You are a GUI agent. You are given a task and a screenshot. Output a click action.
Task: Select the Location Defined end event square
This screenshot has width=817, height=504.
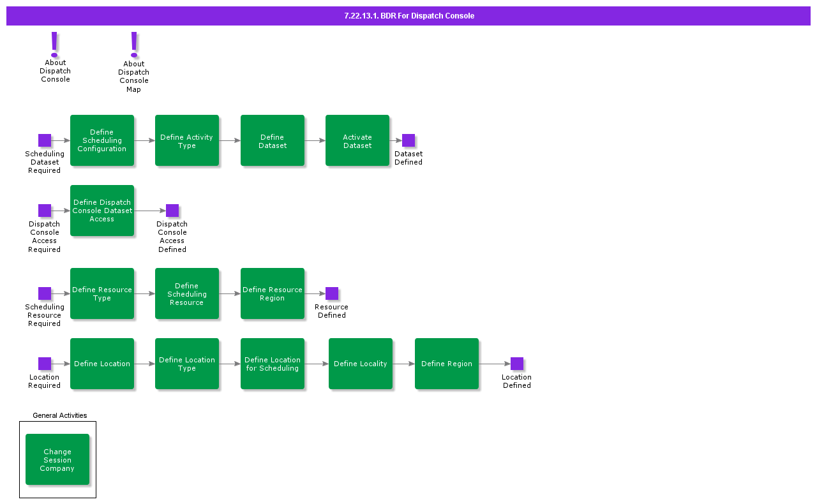tap(517, 364)
